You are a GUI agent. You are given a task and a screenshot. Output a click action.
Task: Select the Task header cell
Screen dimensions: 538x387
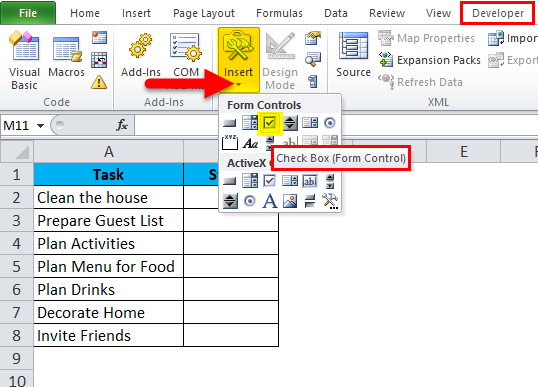pos(109,174)
